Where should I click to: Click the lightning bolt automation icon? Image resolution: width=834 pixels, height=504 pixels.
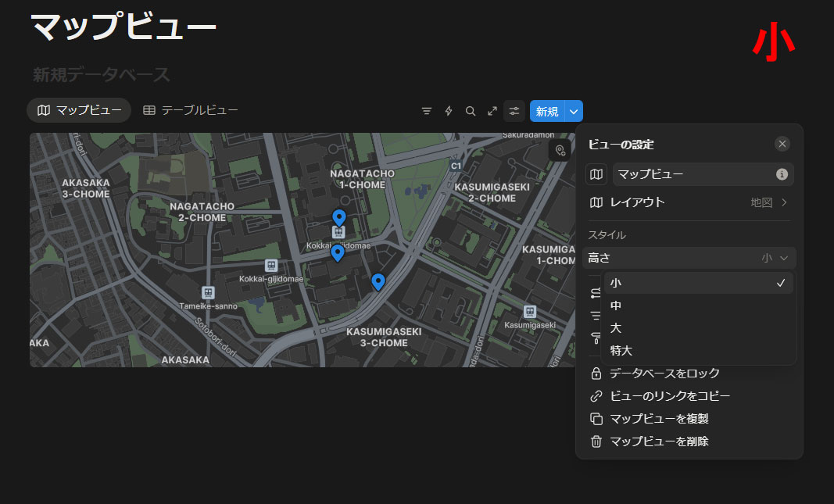pyautogui.click(x=449, y=111)
